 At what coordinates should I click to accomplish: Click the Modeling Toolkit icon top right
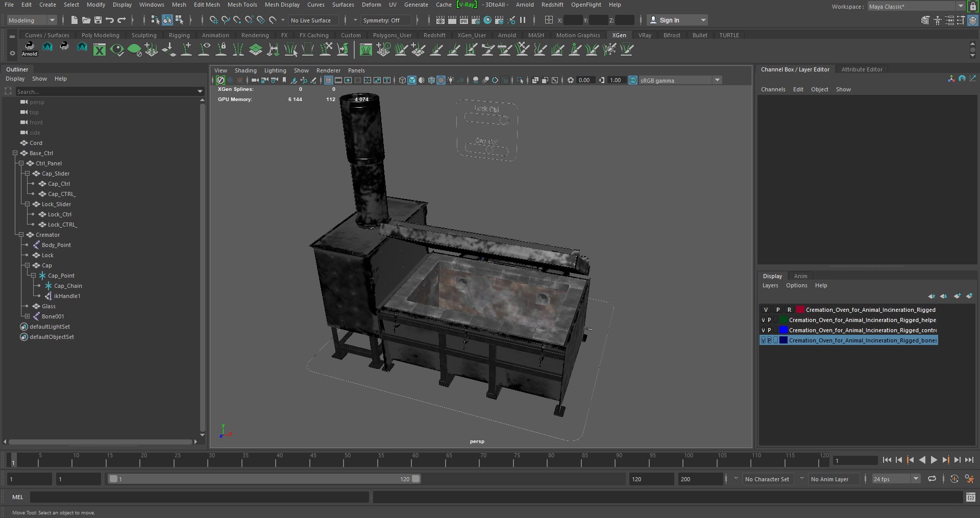coord(925,20)
